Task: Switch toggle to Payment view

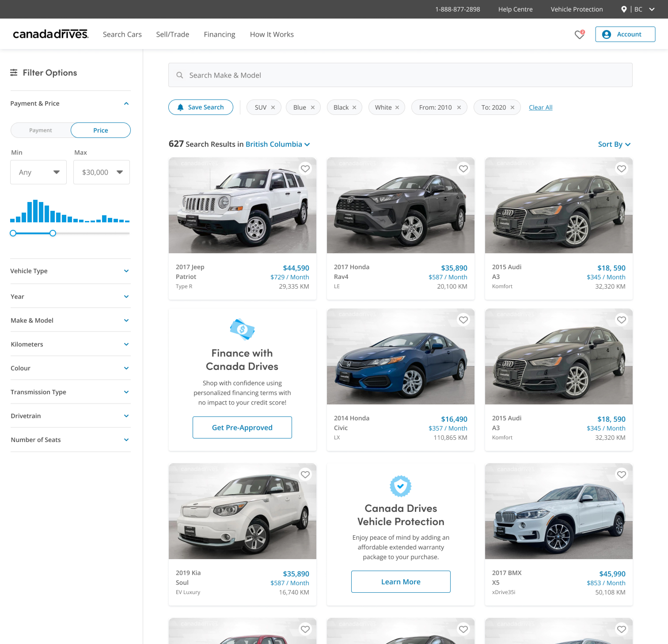Action: [41, 130]
